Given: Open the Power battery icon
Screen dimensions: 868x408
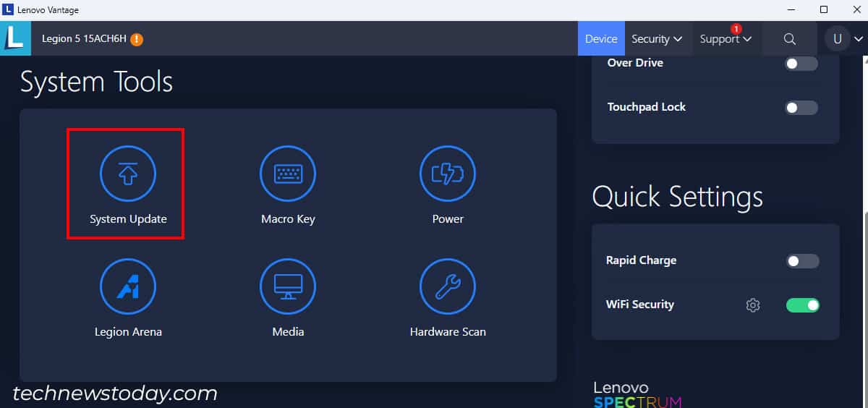Looking at the screenshot, I should tap(448, 174).
